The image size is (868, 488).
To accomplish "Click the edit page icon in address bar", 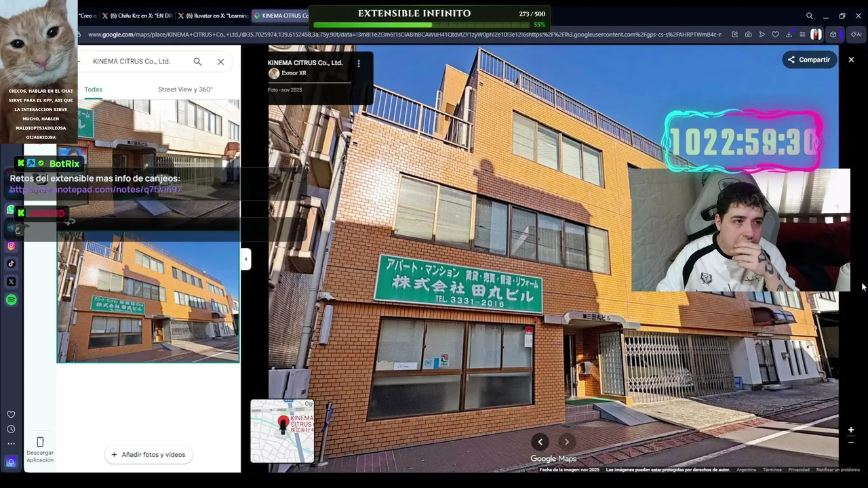I will point(734,35).
